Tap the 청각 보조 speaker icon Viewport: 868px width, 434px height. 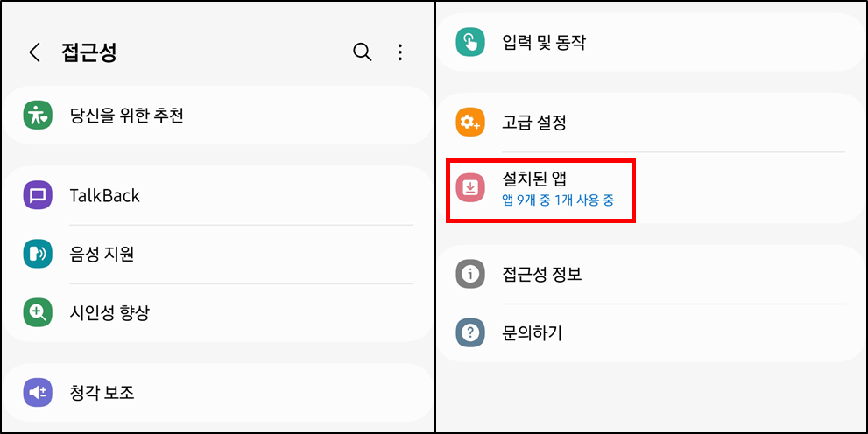coord(38,392)
